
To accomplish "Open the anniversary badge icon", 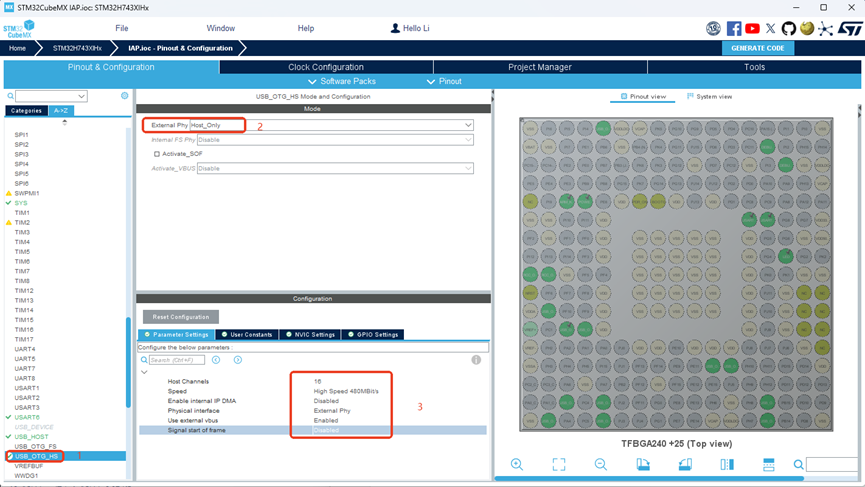I will click(x=713, y=28).
